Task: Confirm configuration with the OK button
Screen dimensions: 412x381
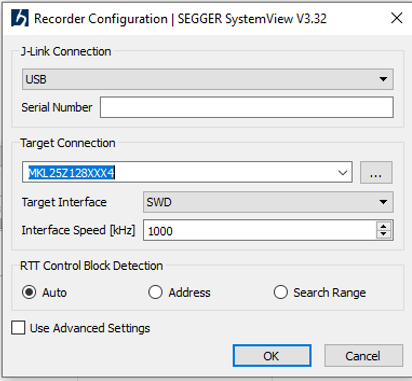Action: 272,356
